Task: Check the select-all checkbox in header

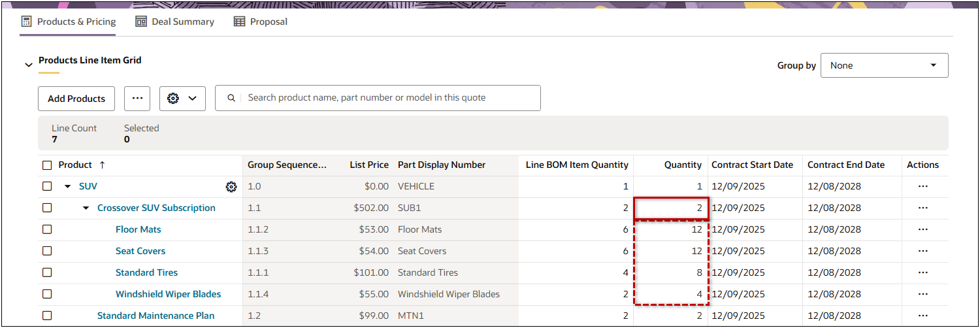Action: point(47,165)
